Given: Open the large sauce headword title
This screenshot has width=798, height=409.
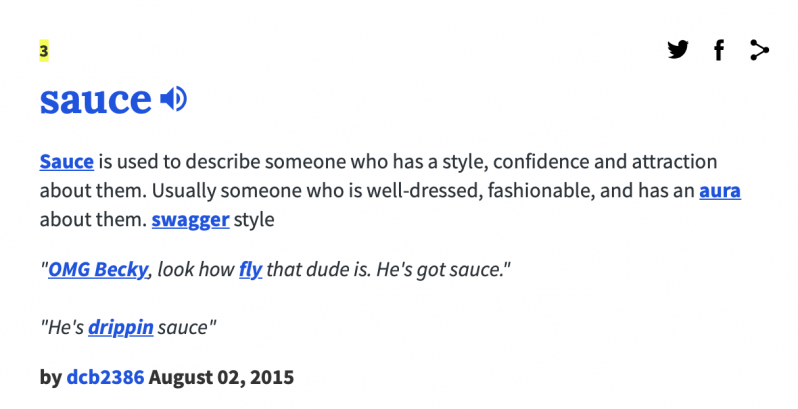Looking at the screenshot, I should coord(96,100).
